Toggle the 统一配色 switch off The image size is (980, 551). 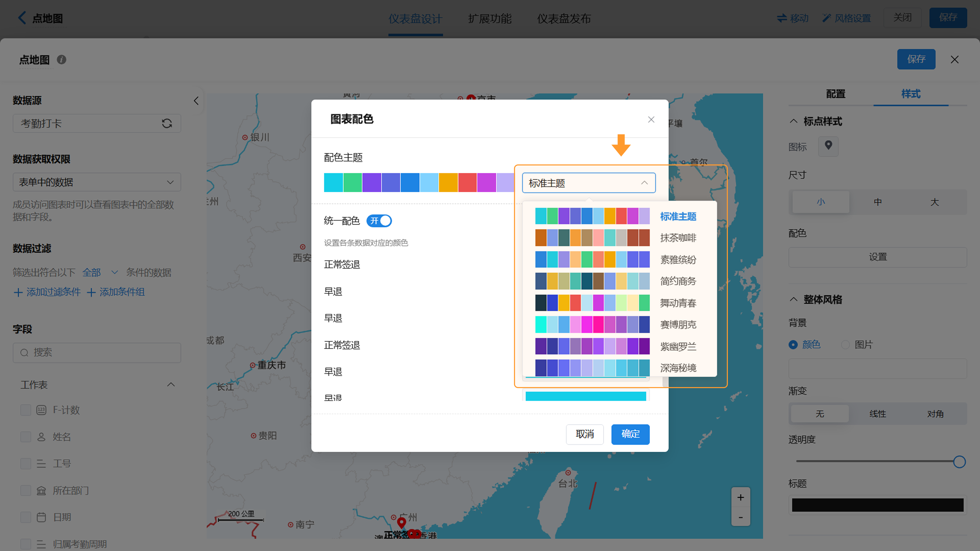click(379, 221)
